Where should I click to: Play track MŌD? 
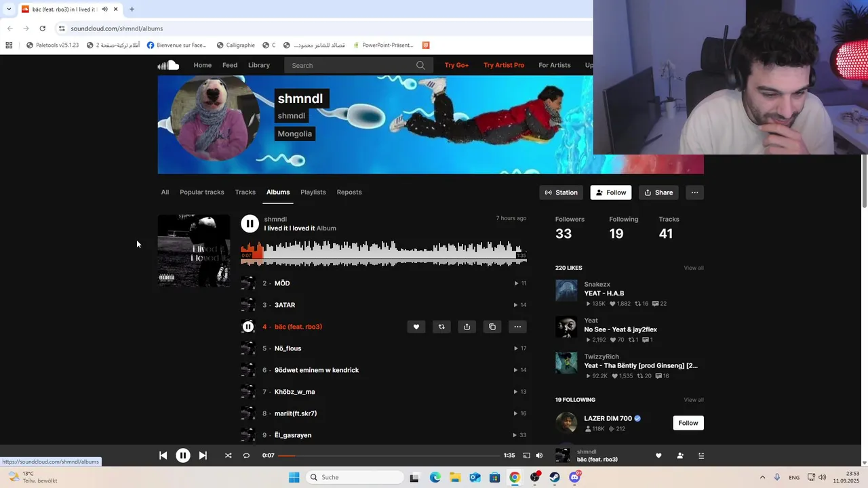(282, 283)
